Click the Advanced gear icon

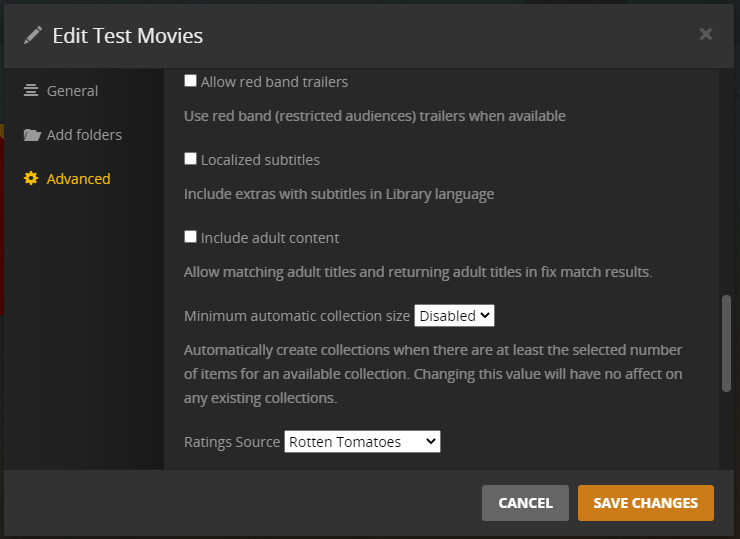(31, 179)
